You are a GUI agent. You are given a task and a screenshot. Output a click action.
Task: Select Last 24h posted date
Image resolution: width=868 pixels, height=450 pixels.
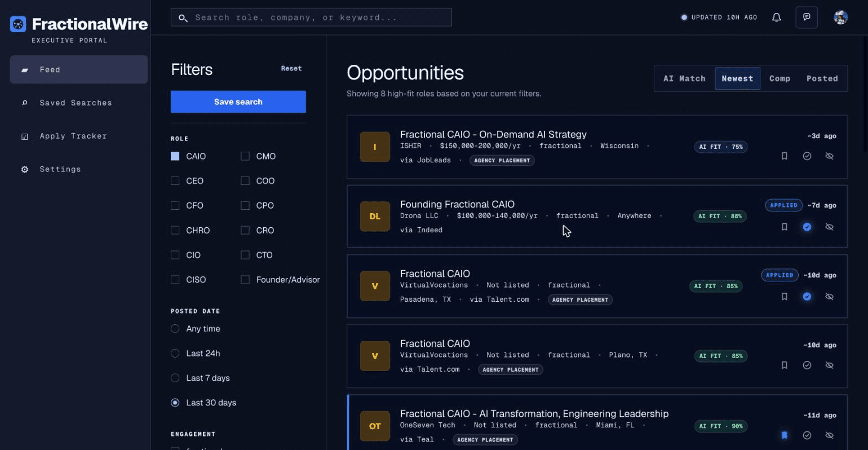[175, 354]
